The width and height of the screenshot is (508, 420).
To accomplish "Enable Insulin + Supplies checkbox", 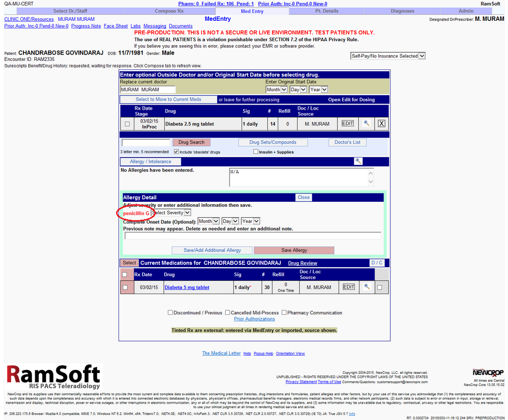I will point(256,152).
